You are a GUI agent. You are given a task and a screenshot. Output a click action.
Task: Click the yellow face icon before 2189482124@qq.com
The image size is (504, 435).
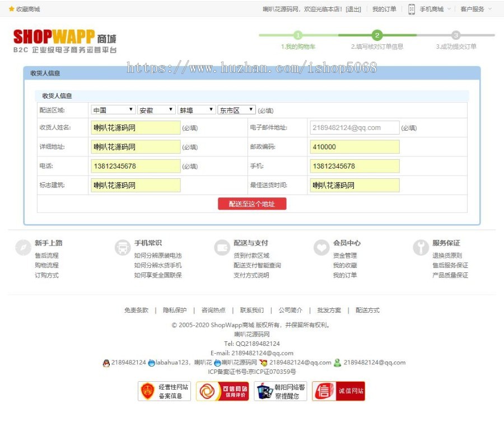263,363
